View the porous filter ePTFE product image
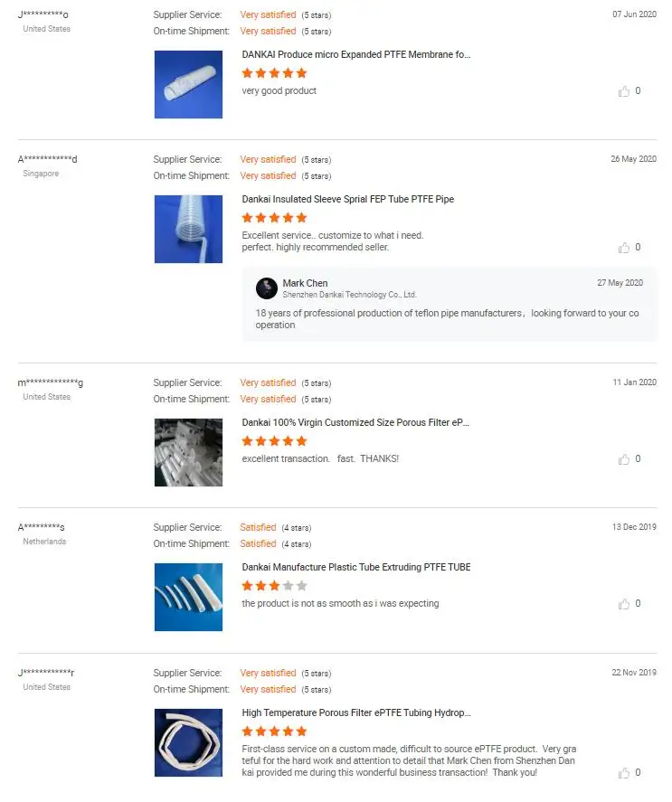Screen dimensions: 672x802 tap(188, 452)
